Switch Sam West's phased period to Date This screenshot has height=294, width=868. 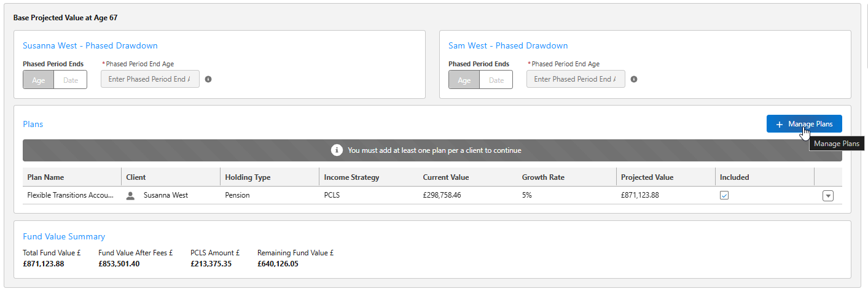[x=496, y=80]
